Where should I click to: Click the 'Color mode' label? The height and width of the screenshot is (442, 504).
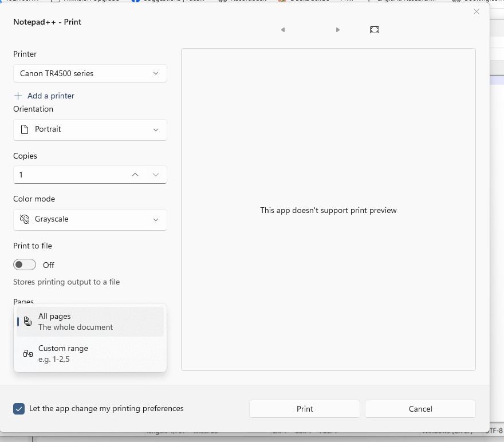[x=34, y=199]
